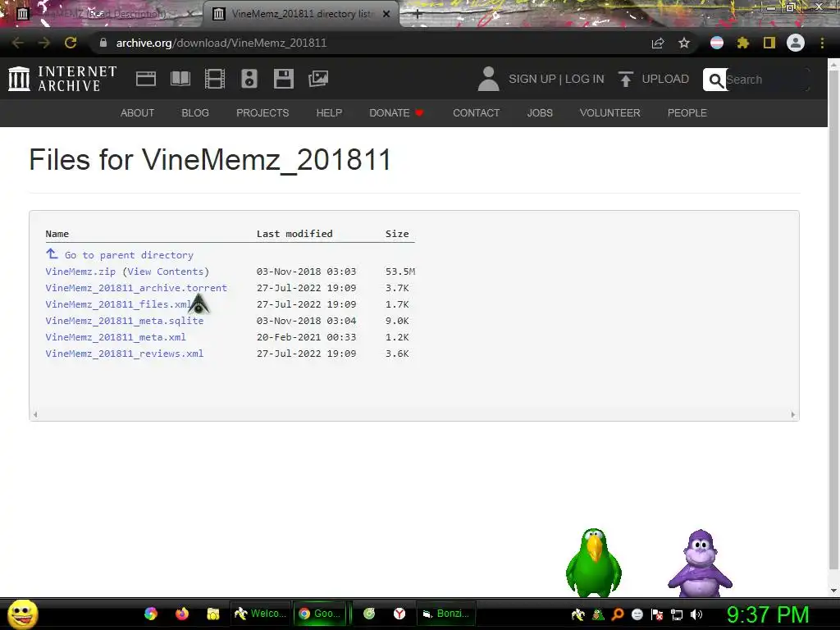
Task: Click the View Contents link
Action: click(166, 272)
